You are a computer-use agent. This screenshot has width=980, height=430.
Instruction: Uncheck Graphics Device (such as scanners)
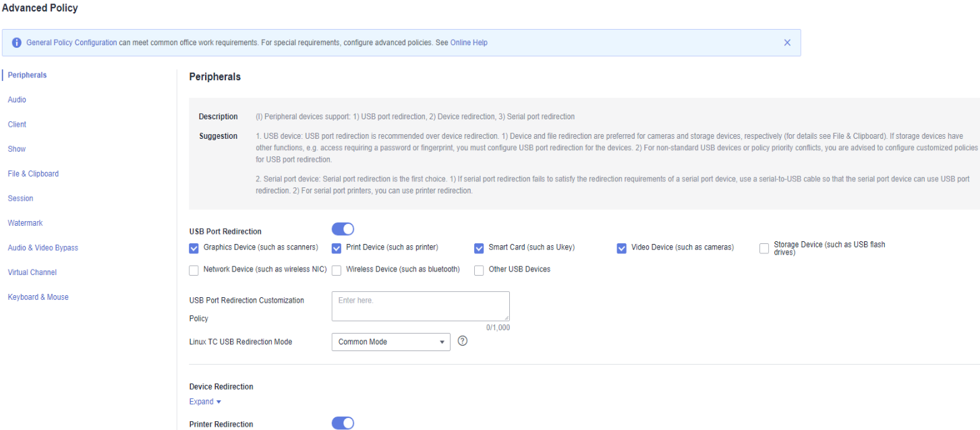tap(194, 248)
